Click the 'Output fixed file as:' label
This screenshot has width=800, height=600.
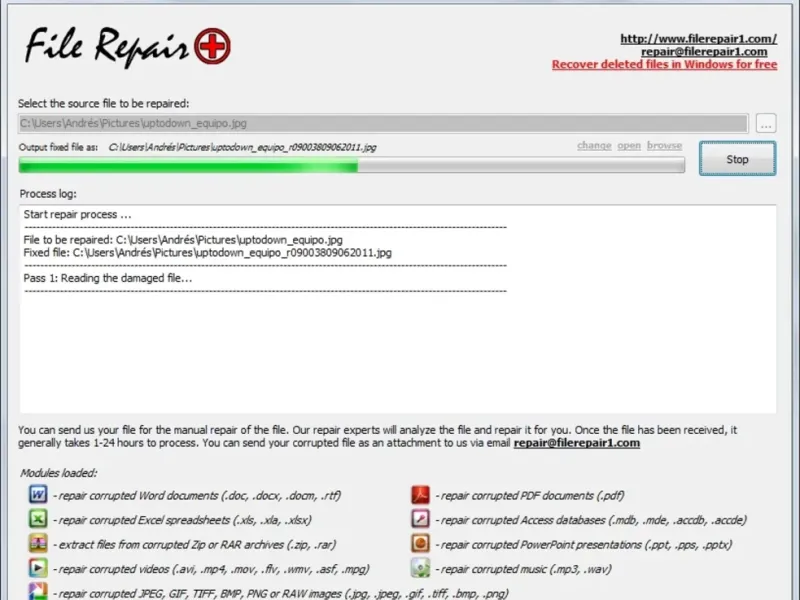pyautogui.click(x=58, y=147)
